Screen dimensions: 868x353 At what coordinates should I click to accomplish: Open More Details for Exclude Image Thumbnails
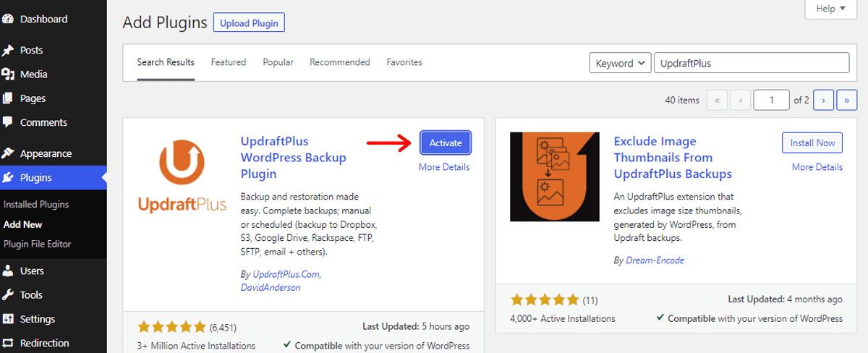pyautogui.click(x=817, y=167)
